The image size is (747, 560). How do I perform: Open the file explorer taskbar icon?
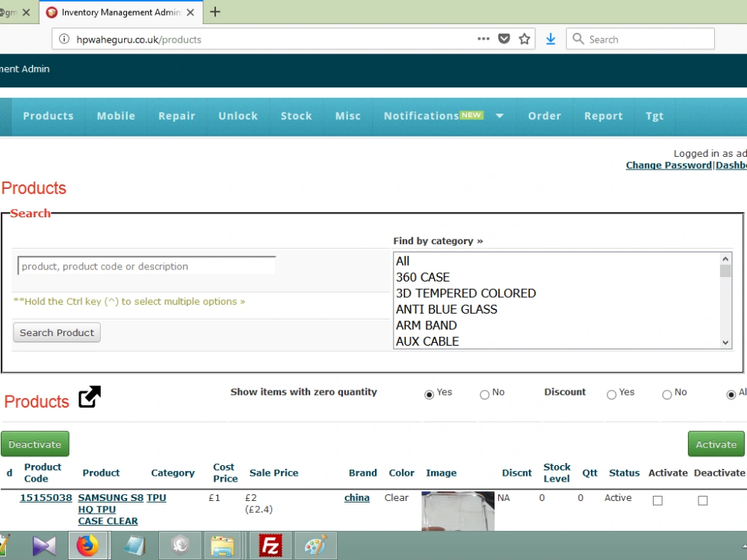[x=222, y=546]
